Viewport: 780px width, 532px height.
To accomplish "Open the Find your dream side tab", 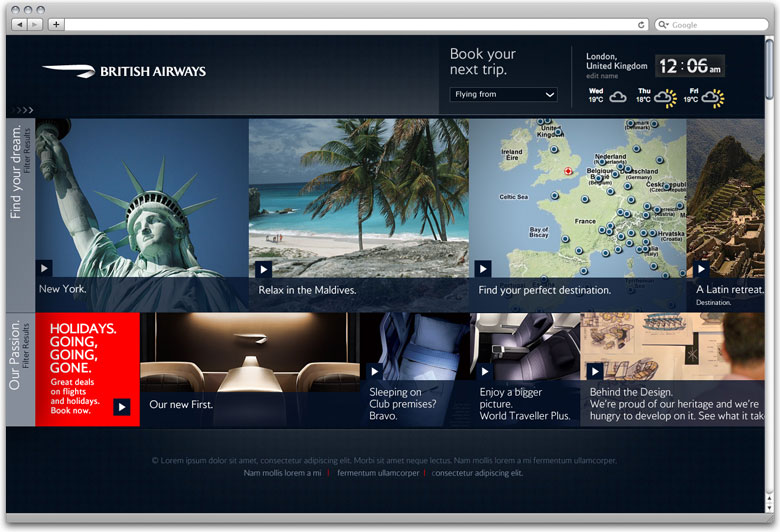I will [x=16, y=172].
